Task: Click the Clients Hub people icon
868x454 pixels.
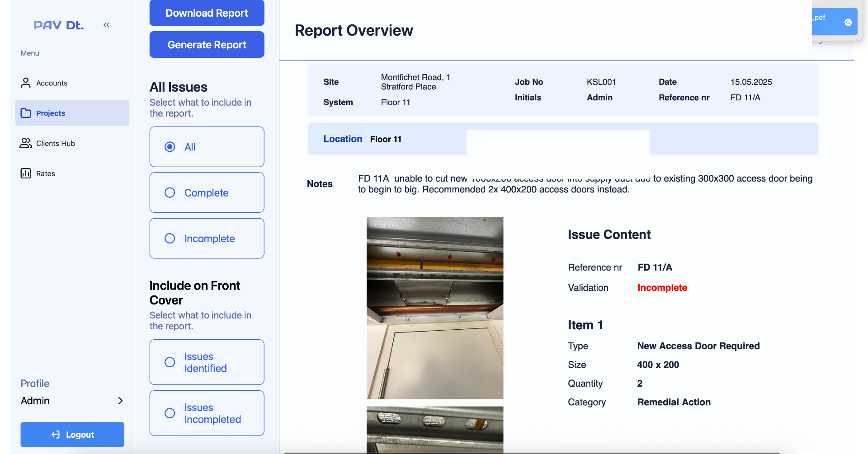Action: tap(26, 143)
